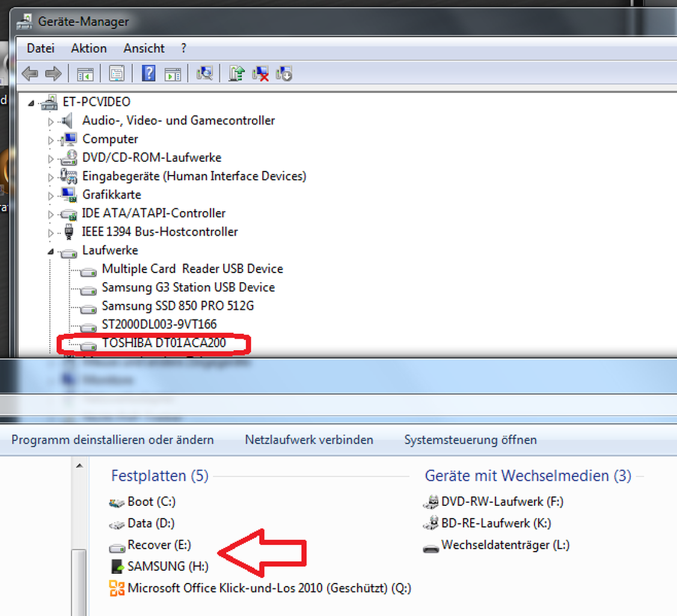Click the IEEE 1394 Bus-Hostcontroller icon

coord(69,232)
